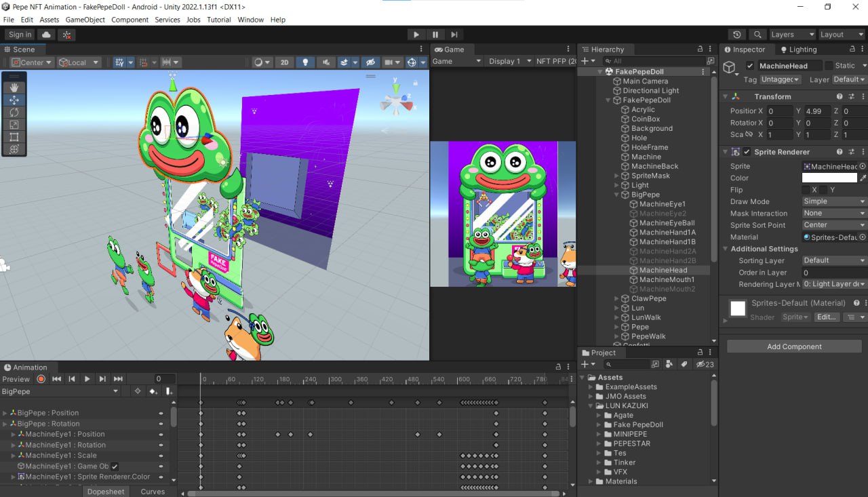Click the Pause button in the main toolbar
Viewport: 868px width, 497px height.
pyautogui.click(x=435, y=35)
